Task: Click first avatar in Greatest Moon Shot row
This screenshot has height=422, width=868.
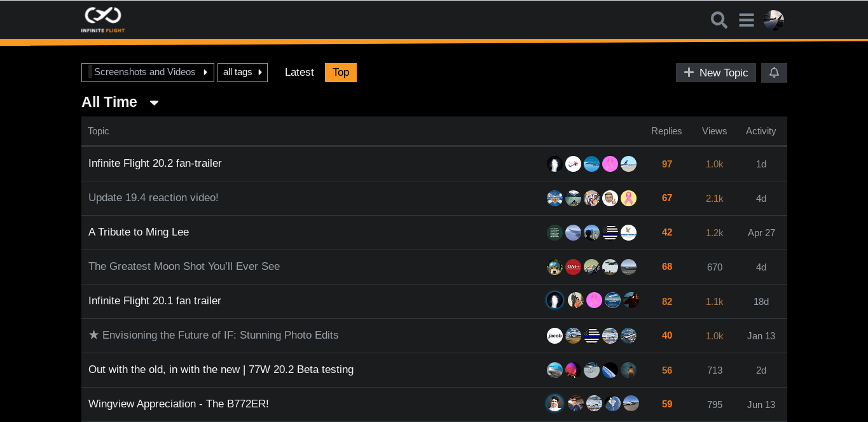Action: pyautogui.click(x=555, y=267)
